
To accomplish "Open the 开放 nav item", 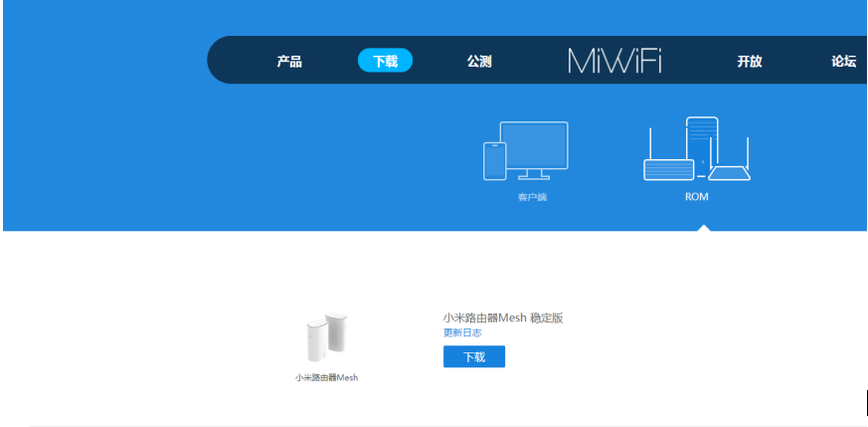I will (x=750, y=62).
